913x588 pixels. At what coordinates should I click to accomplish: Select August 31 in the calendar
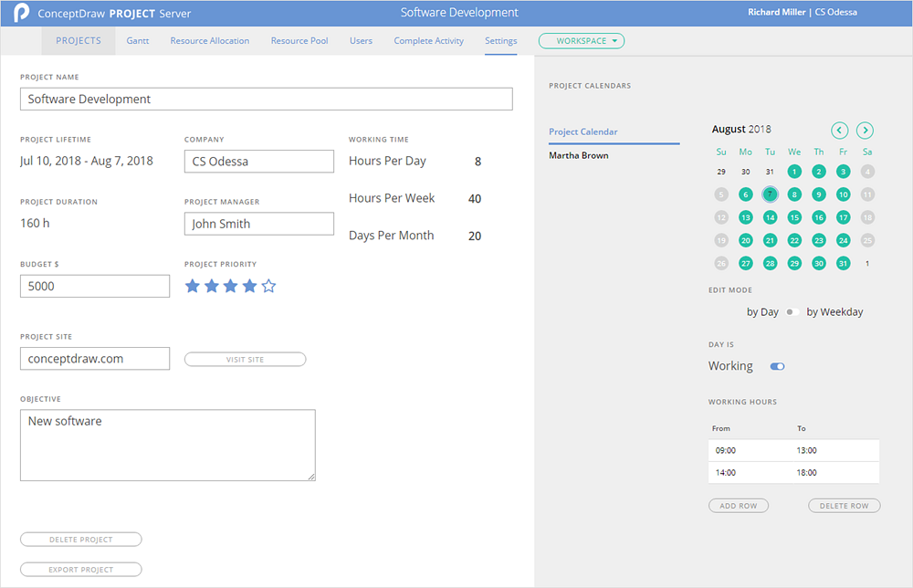[843, 264]
